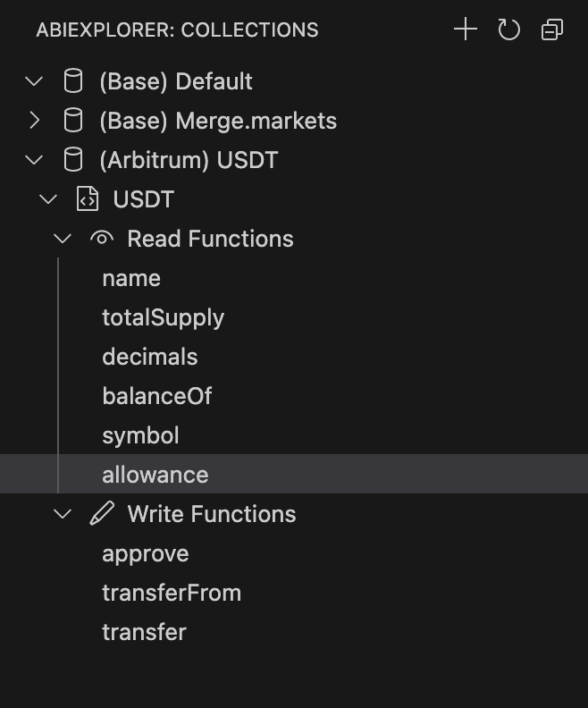588x708 pixels.
Task: Select the balanceOf read function
Action: click(157, 396)
